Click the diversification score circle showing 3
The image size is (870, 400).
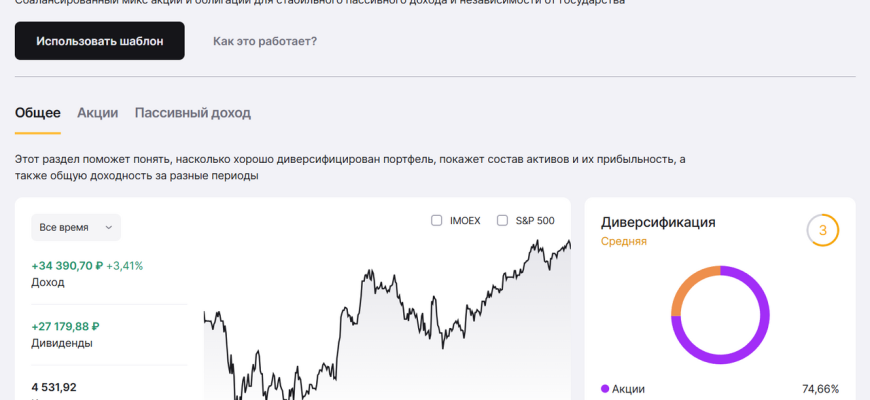coord(822,231)
